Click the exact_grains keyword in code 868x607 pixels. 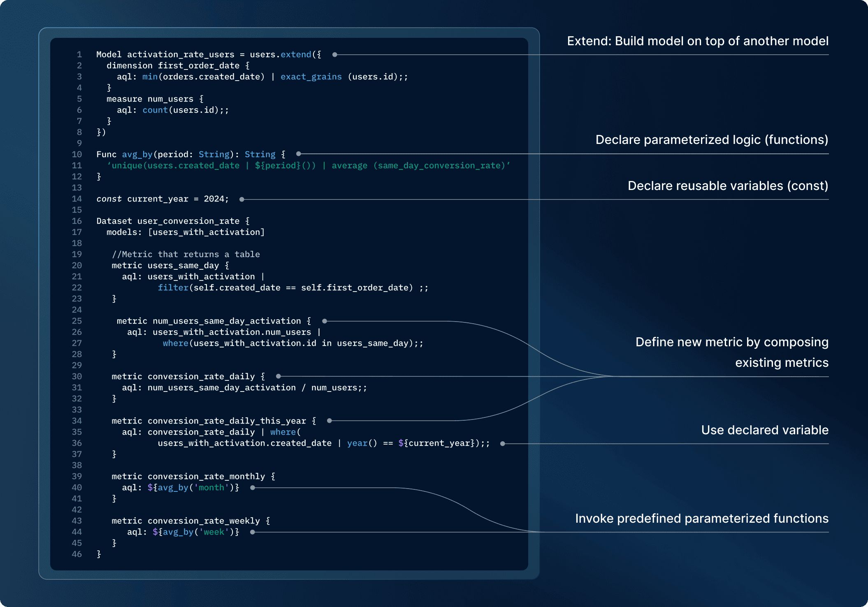coord(311,76)
